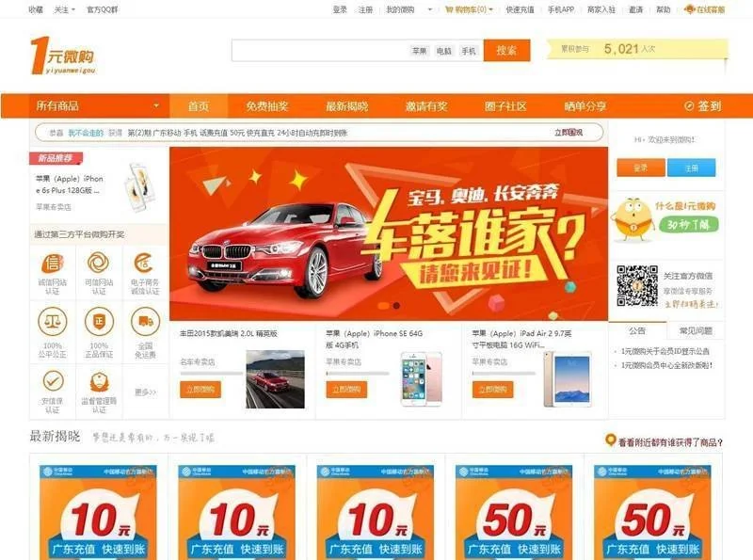Switch to the 常见问题 tab
The image size is (753, 560).
point(696,331)
